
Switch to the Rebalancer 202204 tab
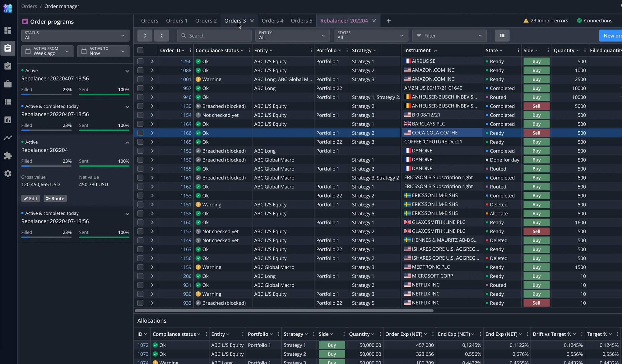344,20
